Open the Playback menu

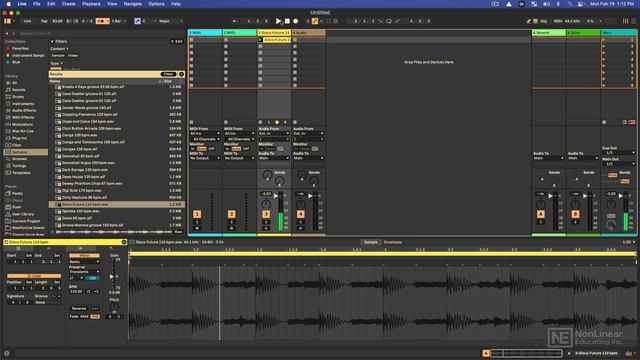(91, 4)
